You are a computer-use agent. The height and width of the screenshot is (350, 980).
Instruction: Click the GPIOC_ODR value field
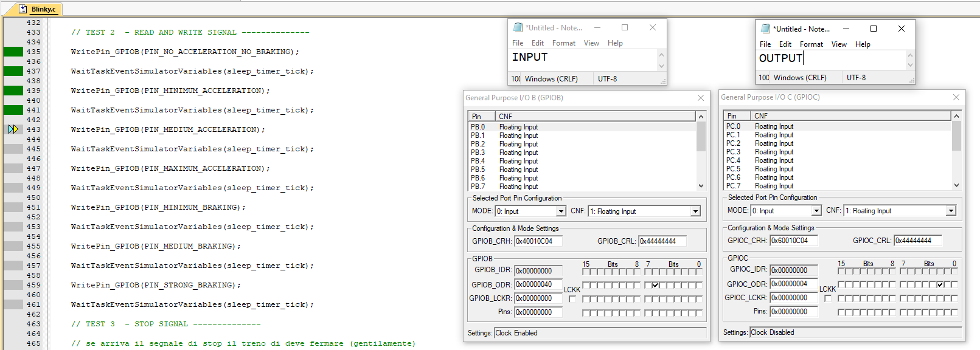794,284
